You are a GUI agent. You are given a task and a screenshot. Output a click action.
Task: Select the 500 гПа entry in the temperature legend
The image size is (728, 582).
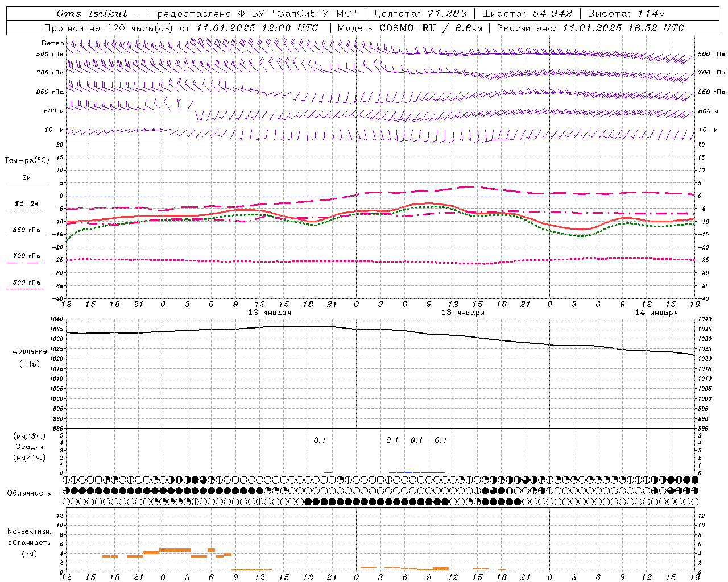(x=27, y=282)
